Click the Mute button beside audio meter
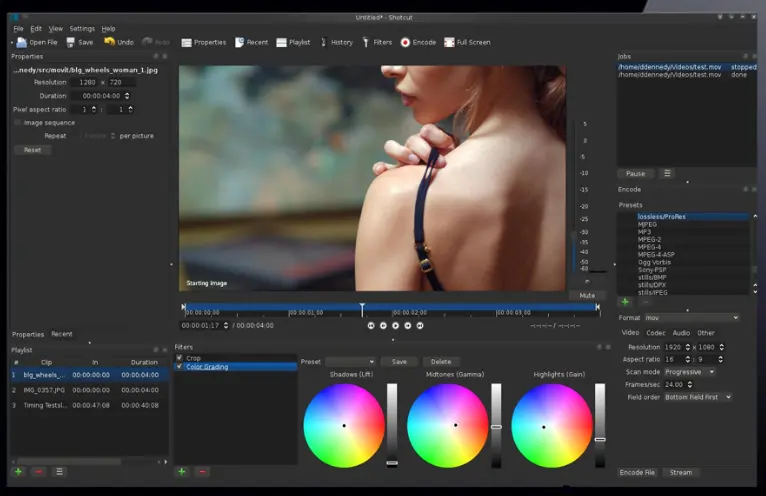Screen dimensions: 766x496 click(x=587, y=295)
